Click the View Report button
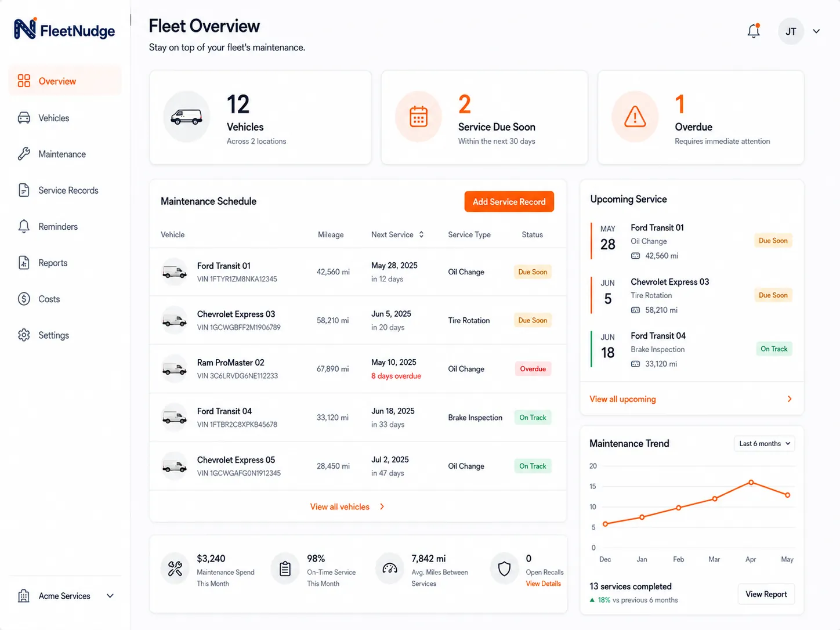The image size is (840, 630). pos(766,594)
